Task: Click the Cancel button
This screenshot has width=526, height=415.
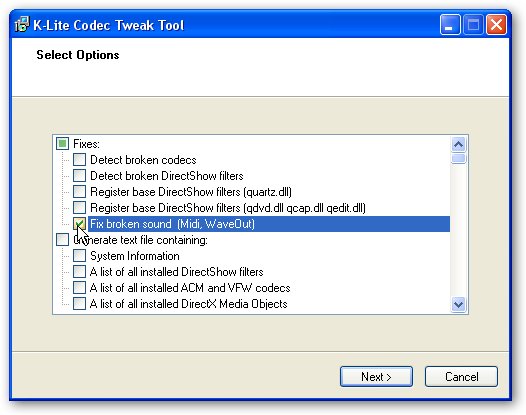Action: tap(461, 377)
